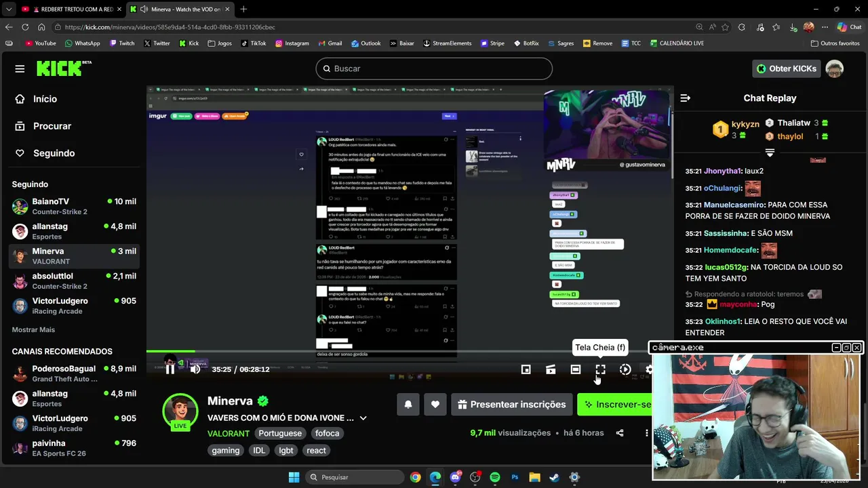Open playback speed control
Image resolution: width=868 pixels, height=488 pixels.
625,369
